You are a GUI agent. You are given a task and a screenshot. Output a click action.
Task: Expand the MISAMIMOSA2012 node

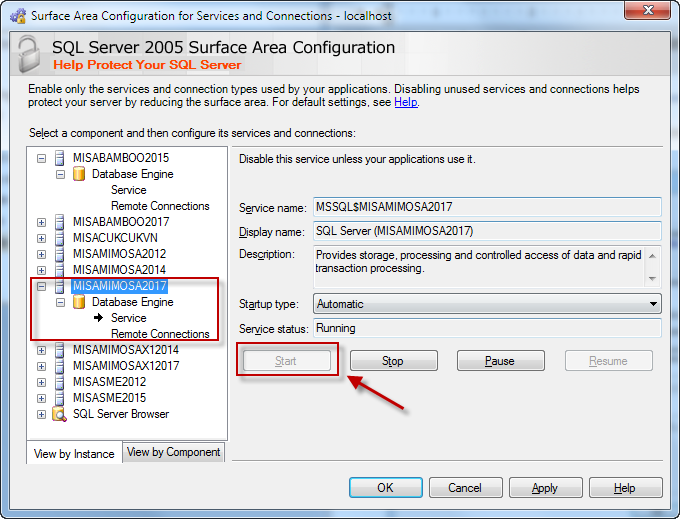point(41,255)
